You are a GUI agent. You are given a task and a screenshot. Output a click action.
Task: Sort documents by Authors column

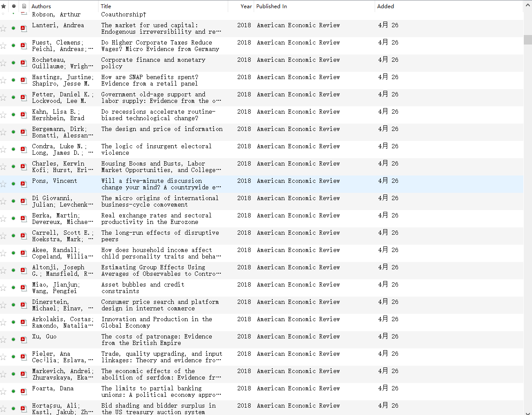pyautogui.click(x=64, y=6)
